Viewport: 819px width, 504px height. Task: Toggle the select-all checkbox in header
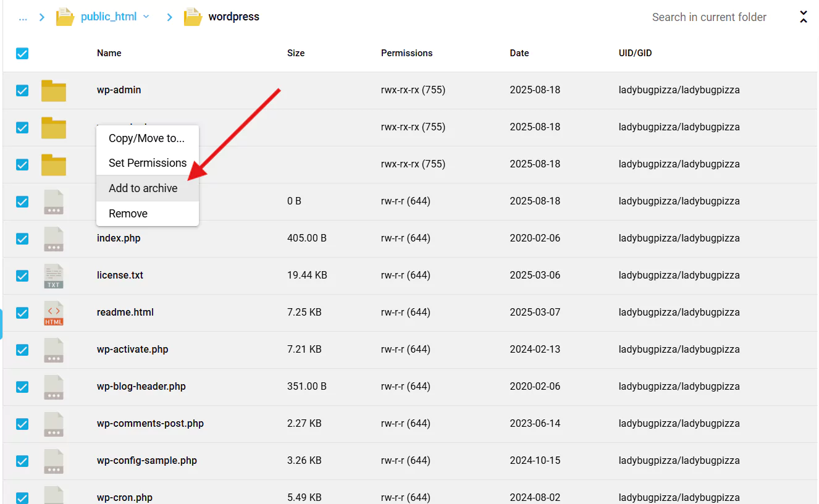click(x=22, y=53)
